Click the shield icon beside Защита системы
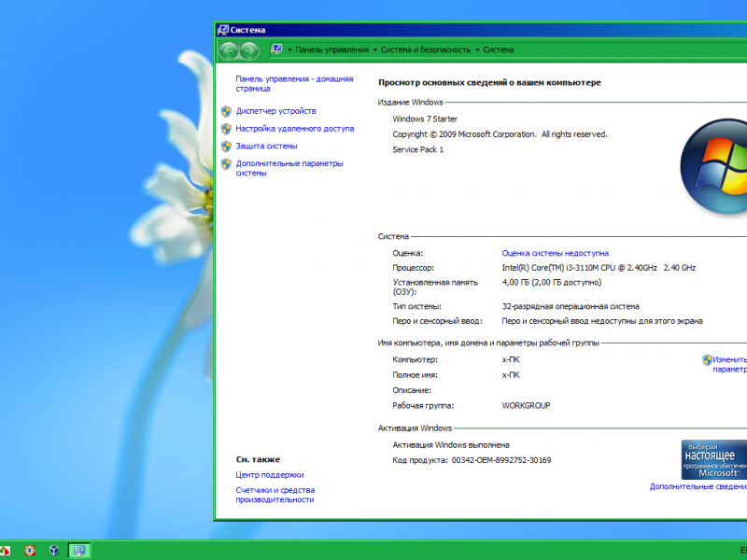 226,147
